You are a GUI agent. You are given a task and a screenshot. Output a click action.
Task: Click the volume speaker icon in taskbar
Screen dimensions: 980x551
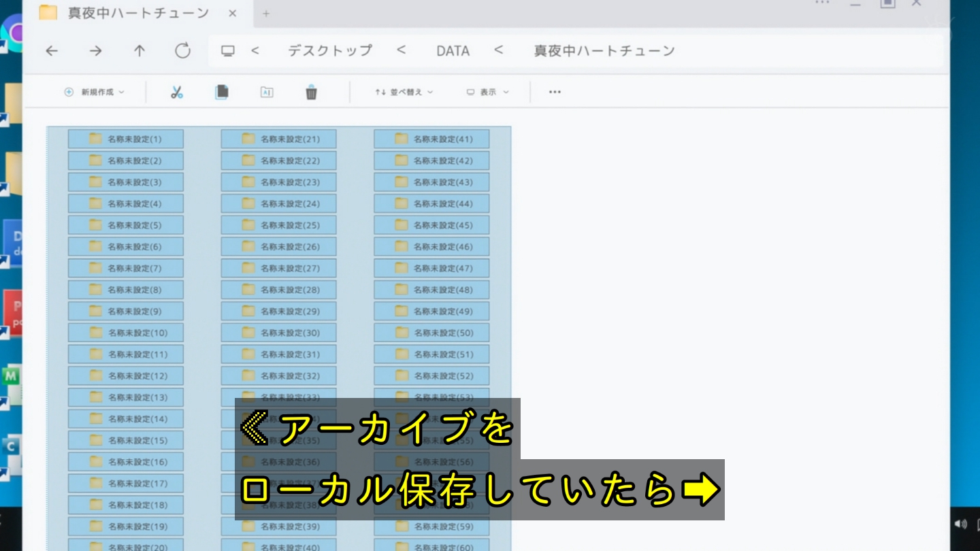(x=960, y=524)
